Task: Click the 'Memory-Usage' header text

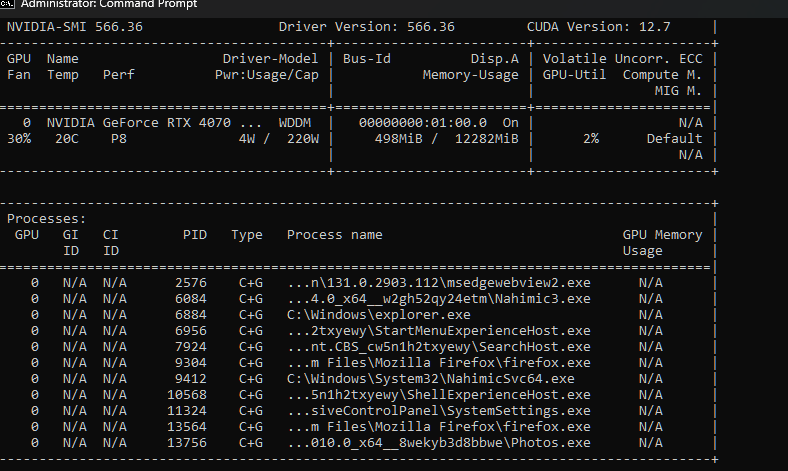Action: pos(470,75)
